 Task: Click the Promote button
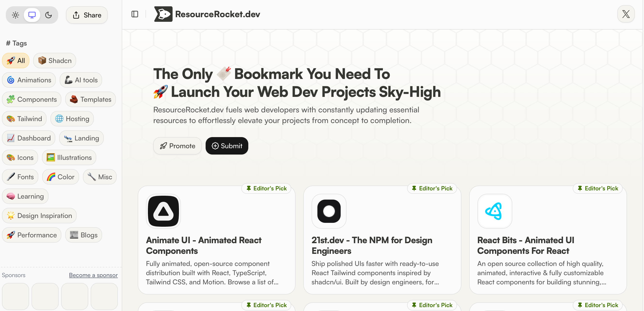[x=177, y=146]
